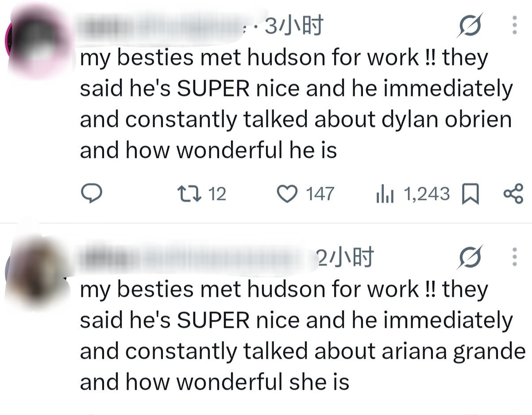Image resolution: width=532 pixels, height=415 pixels.
Task: Click the 3小时 timestamp on first tweet
Action: click(x=293, y=26)
